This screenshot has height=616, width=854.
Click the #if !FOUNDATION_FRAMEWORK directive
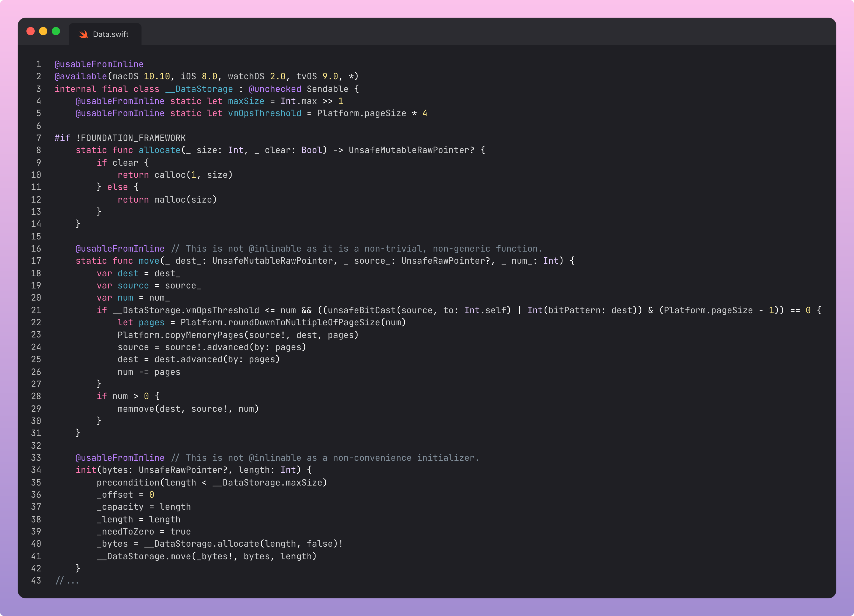click(120, 138)
